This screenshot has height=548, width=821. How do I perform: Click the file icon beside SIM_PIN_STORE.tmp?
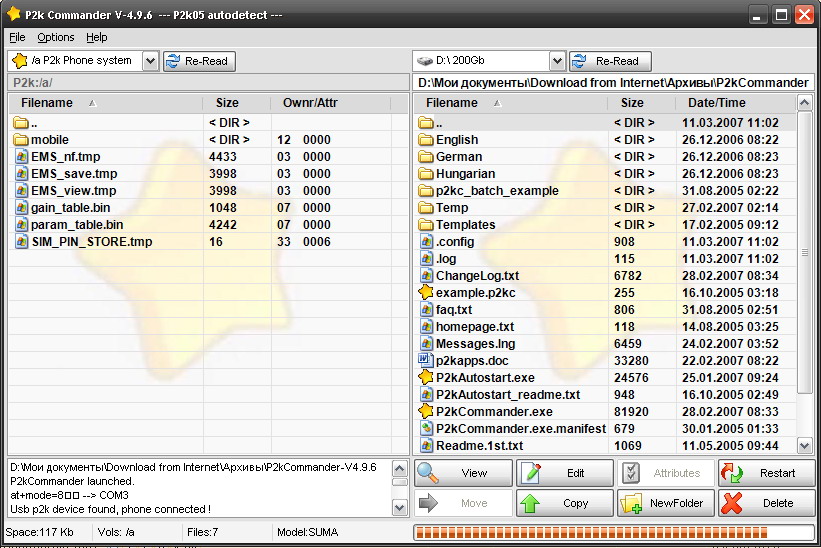tap(21, 242)
